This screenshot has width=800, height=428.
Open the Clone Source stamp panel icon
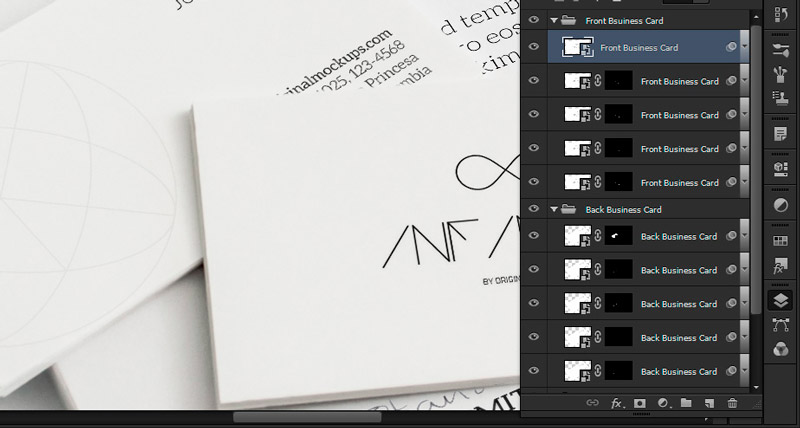[x=781, y=98]
